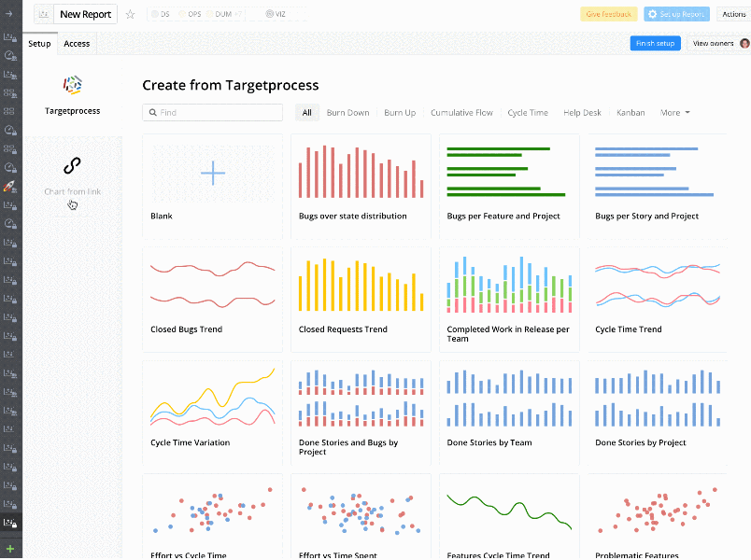Viewport: 751px width, 560px height.
Task: Choose the Problematic Features template
Action: coord(658,516)
